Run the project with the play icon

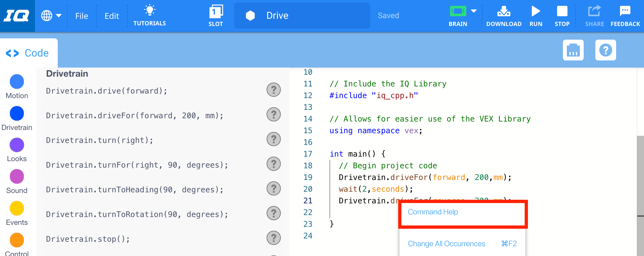point(536,12)
